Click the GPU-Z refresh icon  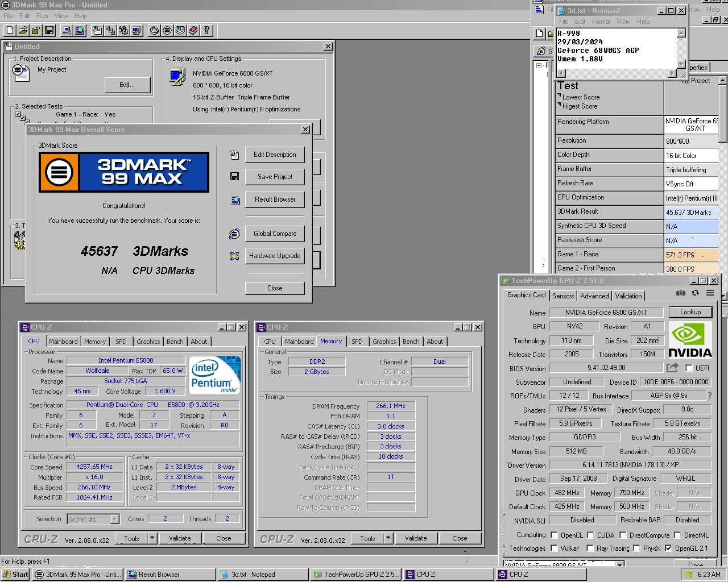(x=695, y=293)
